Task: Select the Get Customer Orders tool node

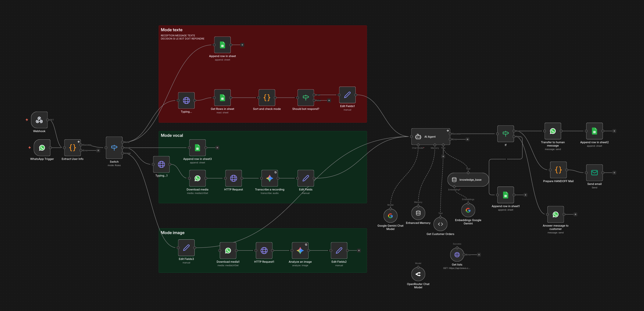Action: 440,224
